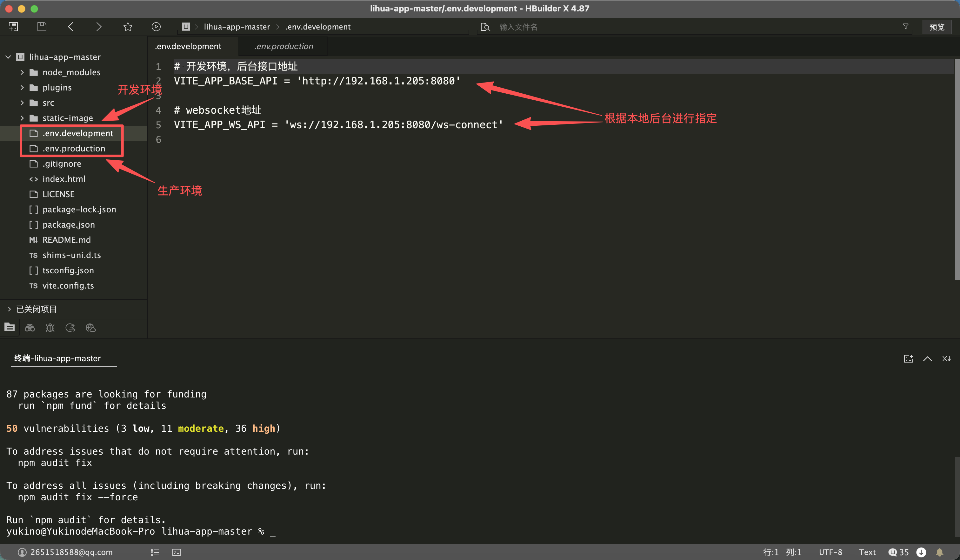Click the Save file toolbar icon
Image resolution: width=960 pixels, height=560 pixels.
(42, 27)
